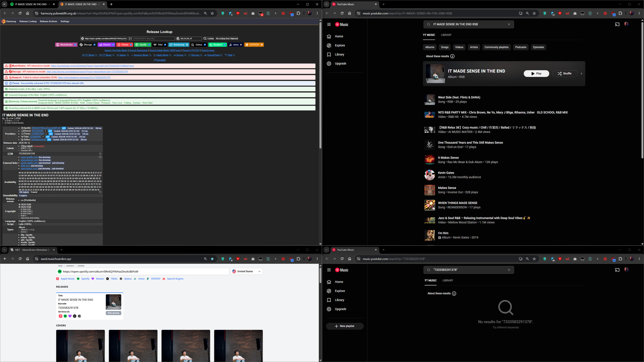This screenshot has height=362, width=644.
Task: Toggle the iTunes provider checkbox
Action: 131,45
